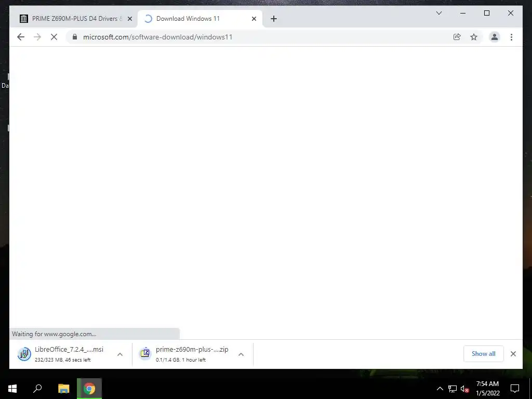The height and width of the screenshot is (399, 532).
Task: Click the Chrome taskbar icon
Action: point(89,389)
